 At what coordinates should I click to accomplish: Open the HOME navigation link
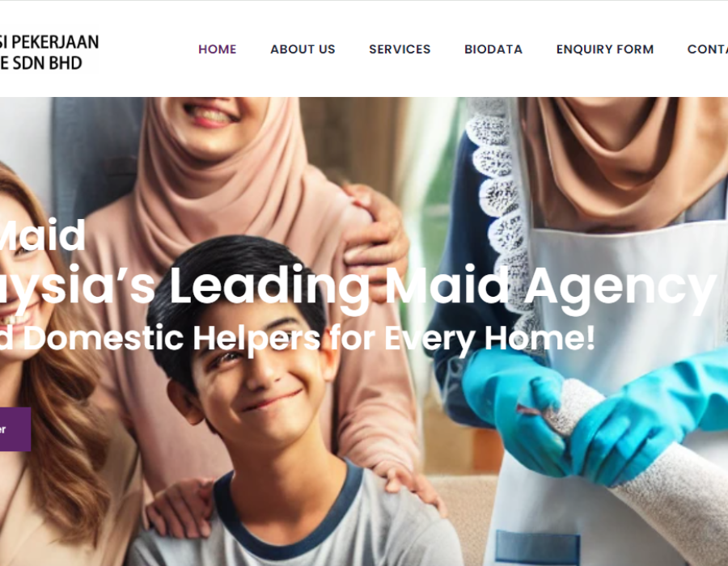218,49
